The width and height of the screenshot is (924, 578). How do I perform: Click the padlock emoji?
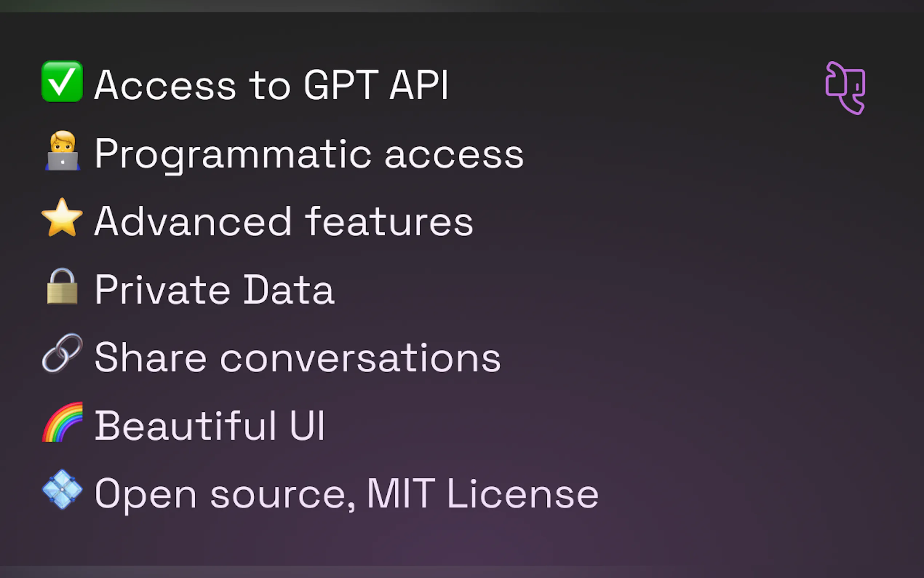click(62, 286)
